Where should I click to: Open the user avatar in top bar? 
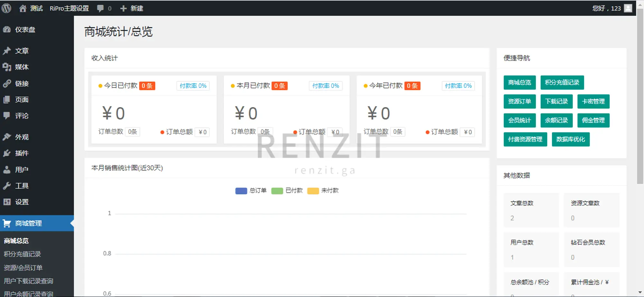point(628,8)
